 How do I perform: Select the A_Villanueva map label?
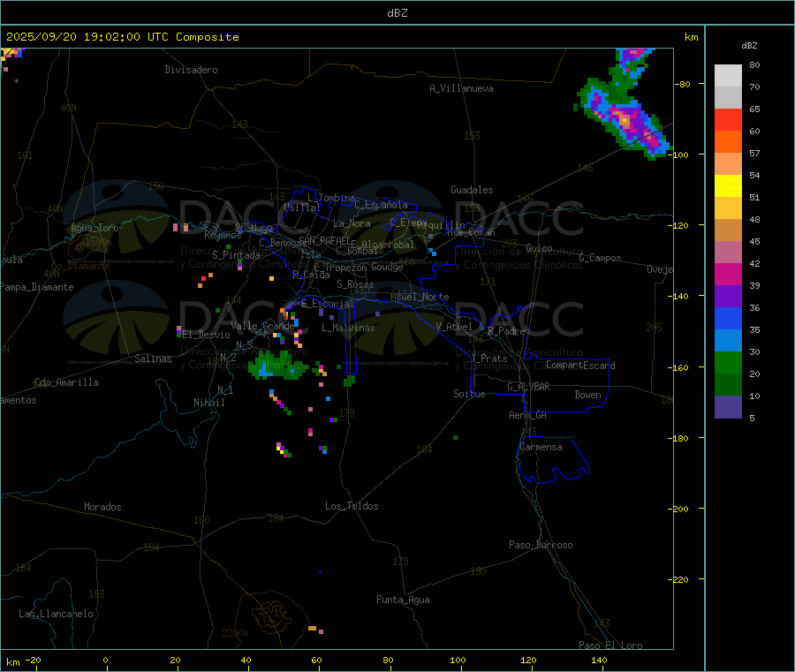coord(461,88)
